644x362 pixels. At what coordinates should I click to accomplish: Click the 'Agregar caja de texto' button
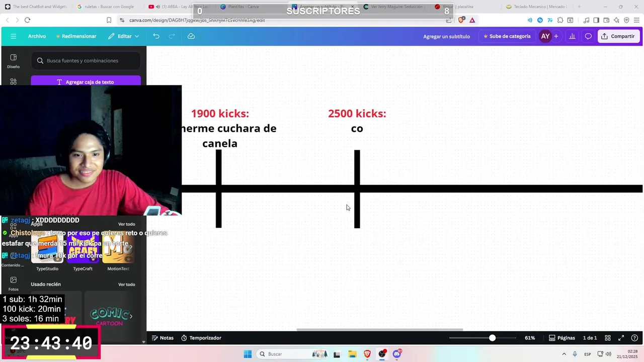click(x=86, y=82)
